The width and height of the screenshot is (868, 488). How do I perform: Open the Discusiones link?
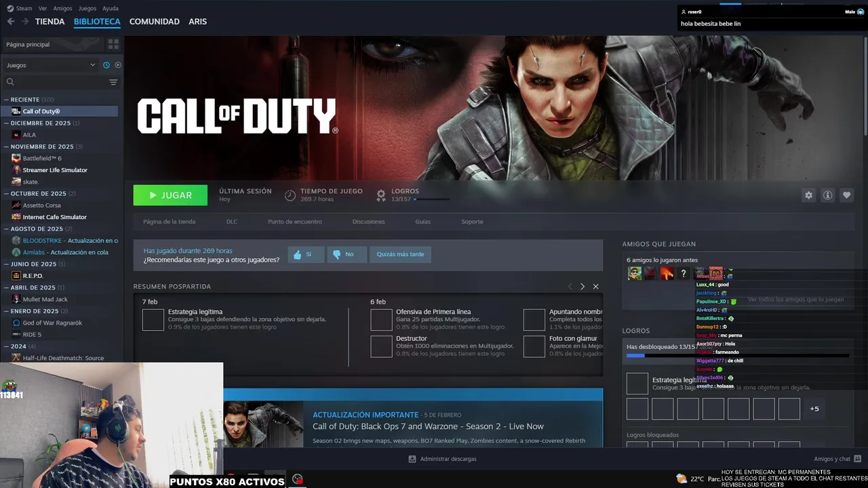point(368,222)
